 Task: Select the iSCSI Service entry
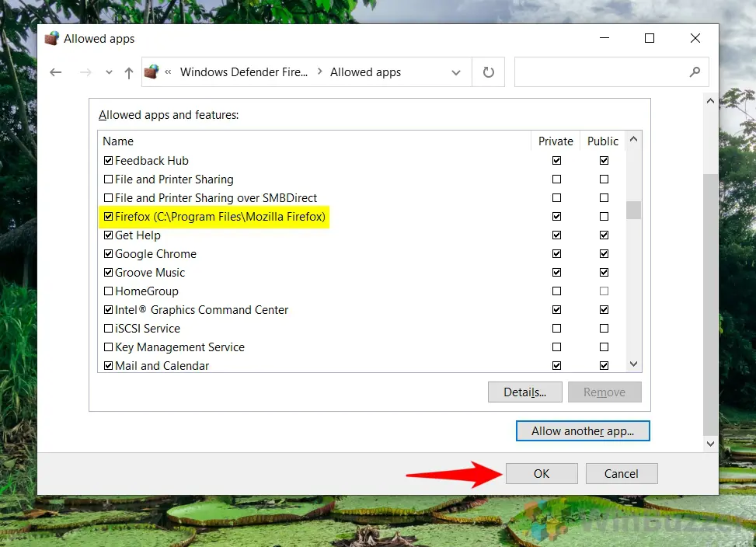tap(148, 329)
